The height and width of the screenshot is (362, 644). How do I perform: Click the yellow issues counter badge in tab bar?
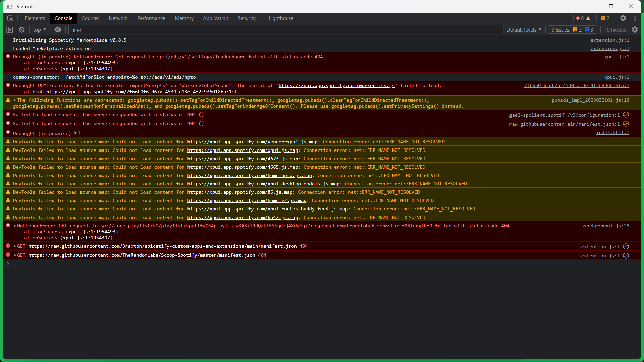click(605, 18)
